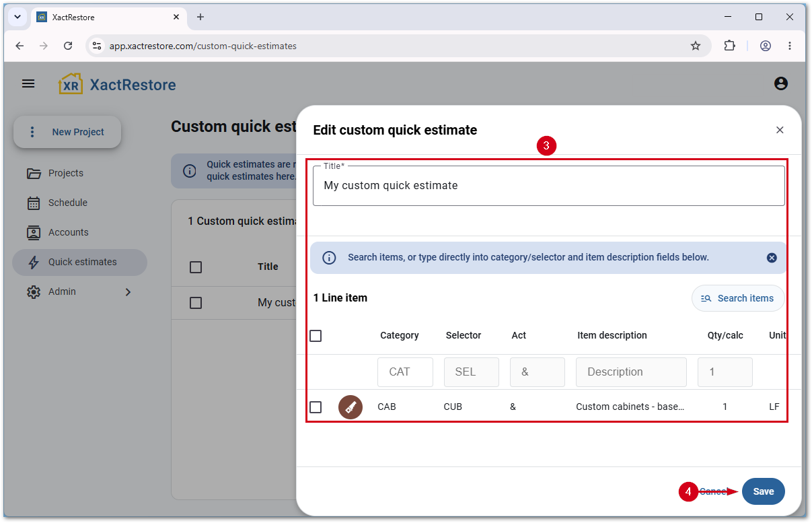Image resolution: width=812 pixels, height=523 pixels.
Task: Click the XactRestore brand name
Action: (133, 85)
